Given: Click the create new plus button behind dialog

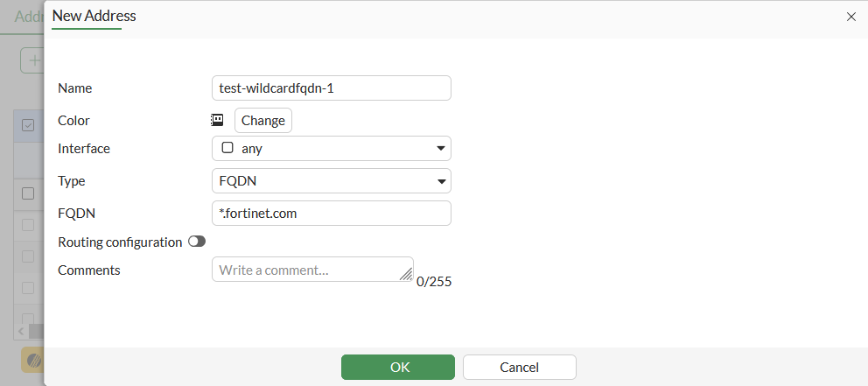Looking at the screenshot, I should 33,60.
